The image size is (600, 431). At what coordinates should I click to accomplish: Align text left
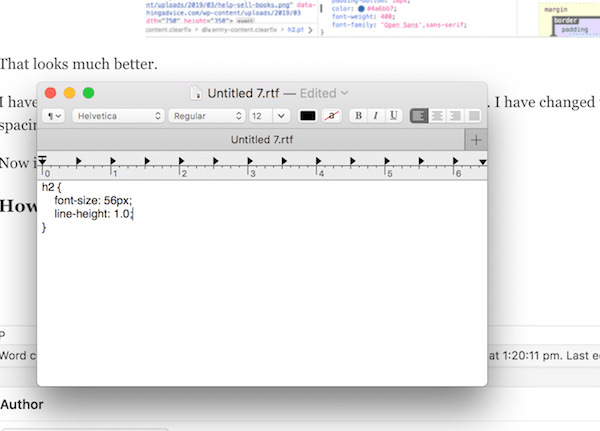(419, 116)
